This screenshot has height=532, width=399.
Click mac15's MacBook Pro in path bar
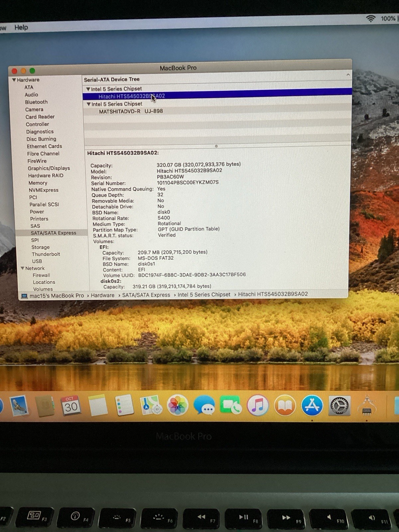tap(57, 296)
